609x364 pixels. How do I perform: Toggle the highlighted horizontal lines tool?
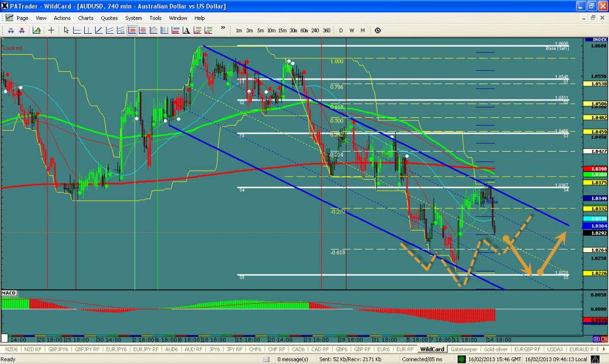coord(133,30)
